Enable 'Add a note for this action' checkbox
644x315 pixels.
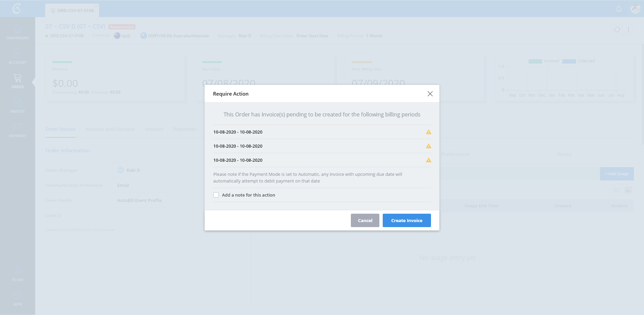pos(216,195)
